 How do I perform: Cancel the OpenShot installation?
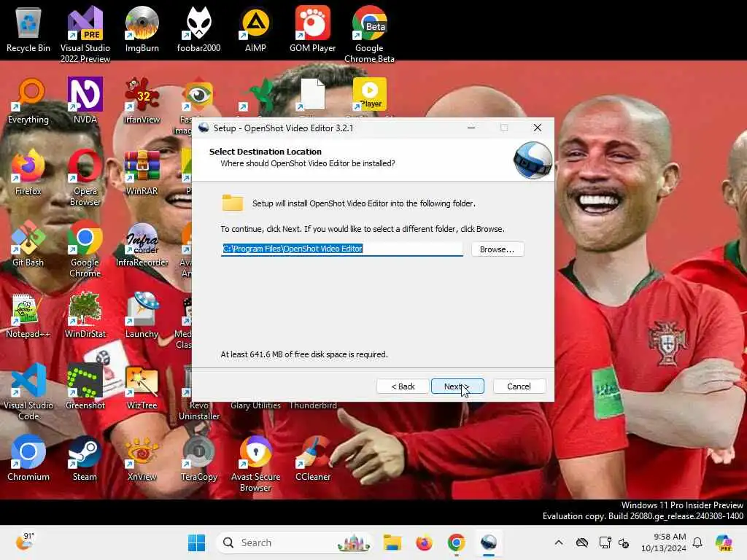[x=519, y=386]
